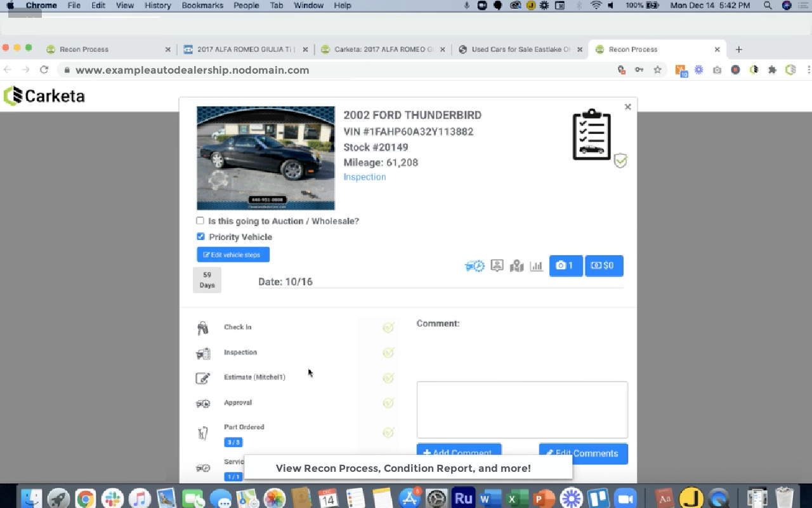Click the 59 Days counter badge
The image size is (812, 508).
coord(207,280)
